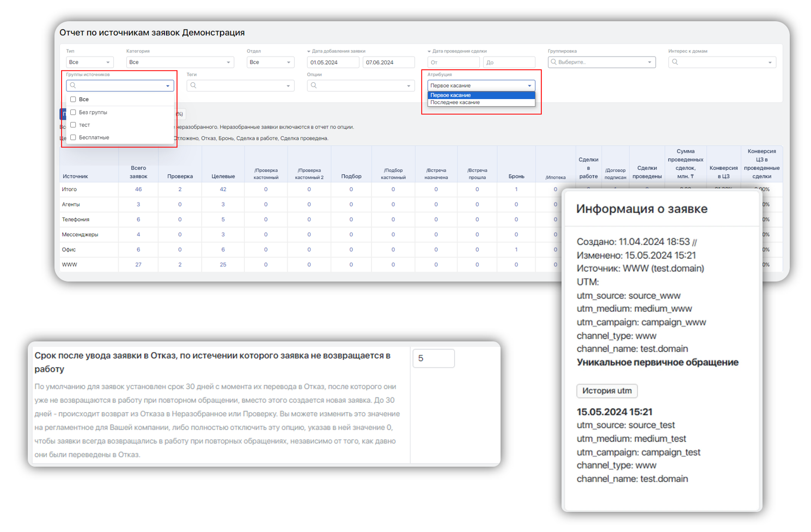Tick the Без группы checkbox

pyautogui.click(x=73, y=112)
